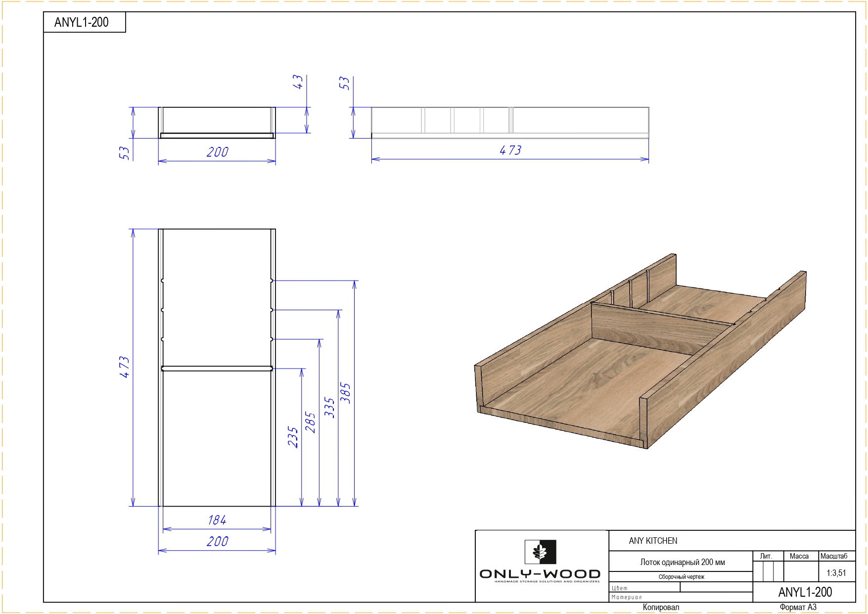Screen dimensions: 868x614
Task: Click the ANYL1-200 label in top-left corner
Action: (82, 22)
